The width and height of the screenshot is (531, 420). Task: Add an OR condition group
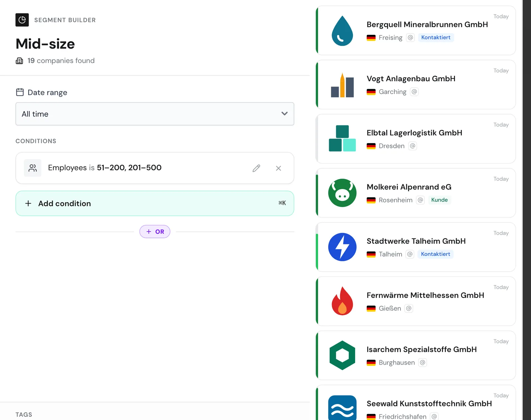coord(155,231)
